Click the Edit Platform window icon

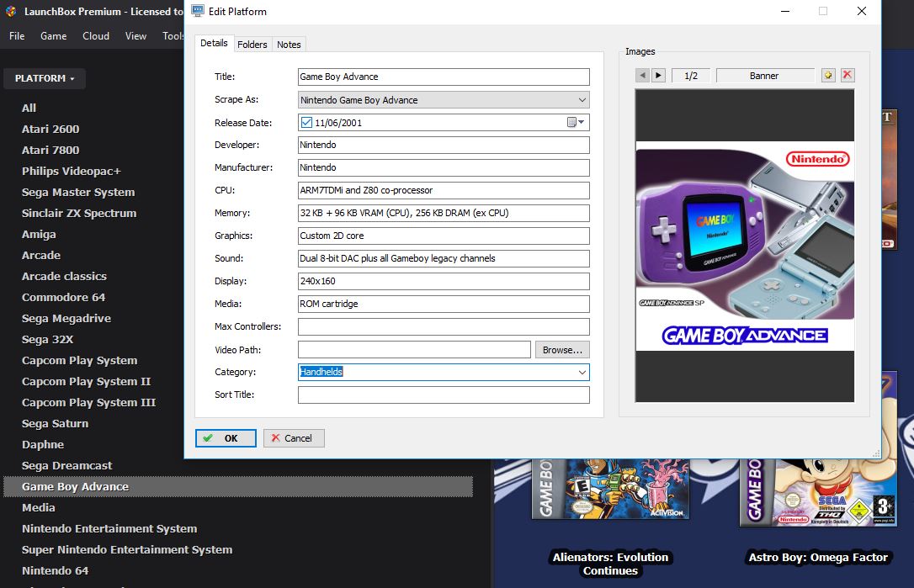(x=198, y=11)
